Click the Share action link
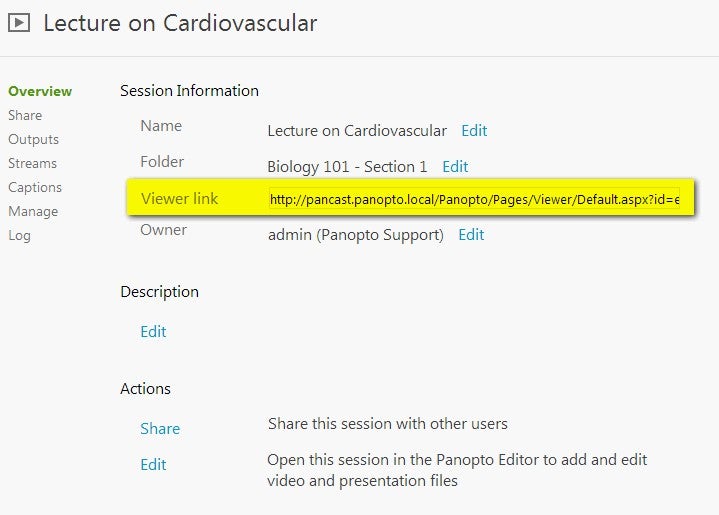The height and width of the screenshot is (515, 719). 160,428
